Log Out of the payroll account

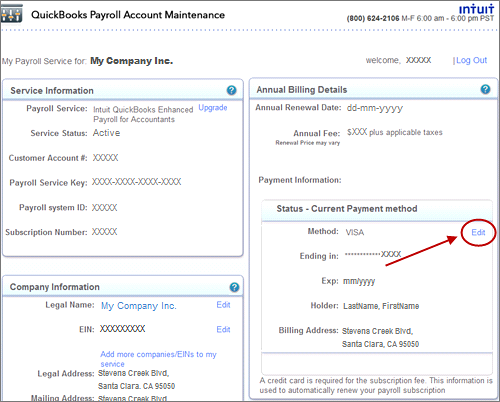471,60
